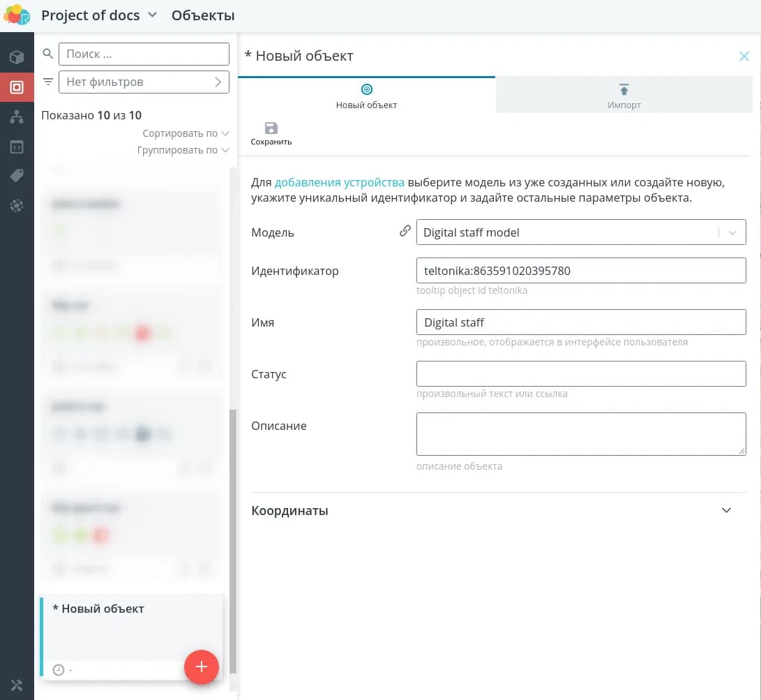Viewport: 761px width, 700px height.
Task: Open tools icon at sidebar bottom
Action: coord(17,685)
